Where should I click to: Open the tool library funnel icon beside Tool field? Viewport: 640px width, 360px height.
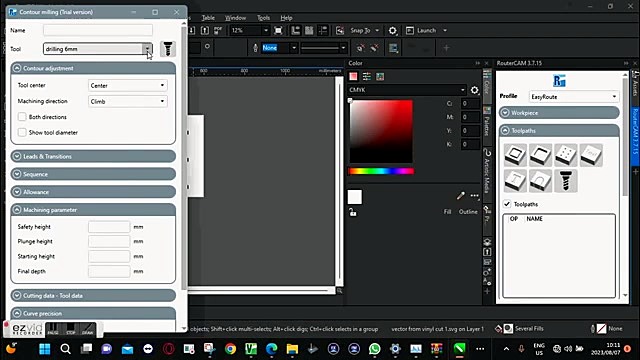(x=168, y=49)
